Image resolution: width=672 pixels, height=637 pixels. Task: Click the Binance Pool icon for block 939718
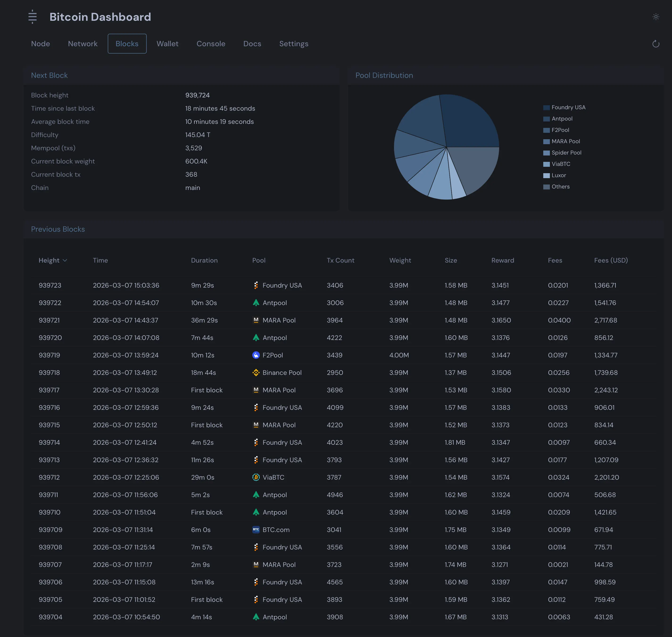pos(256,373)
